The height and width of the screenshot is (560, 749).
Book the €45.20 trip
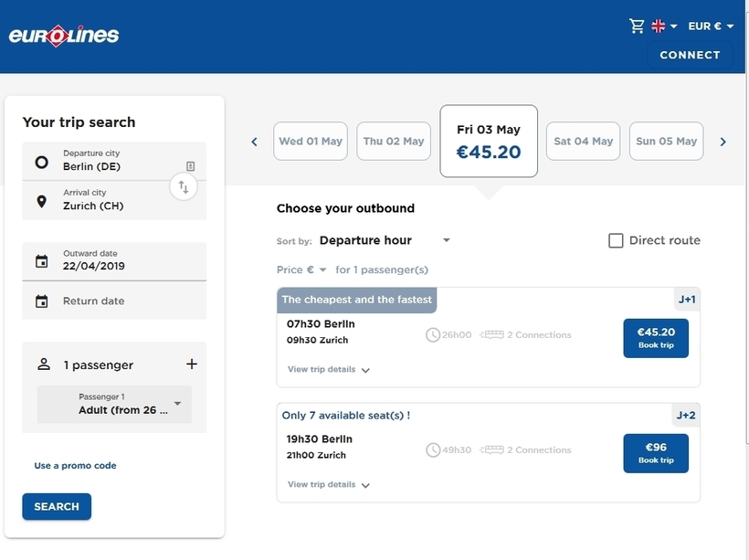[656, 338]
